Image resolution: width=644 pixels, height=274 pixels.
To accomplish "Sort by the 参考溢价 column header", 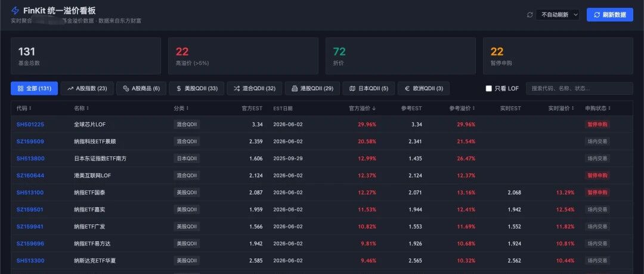I will click(462, 108).
